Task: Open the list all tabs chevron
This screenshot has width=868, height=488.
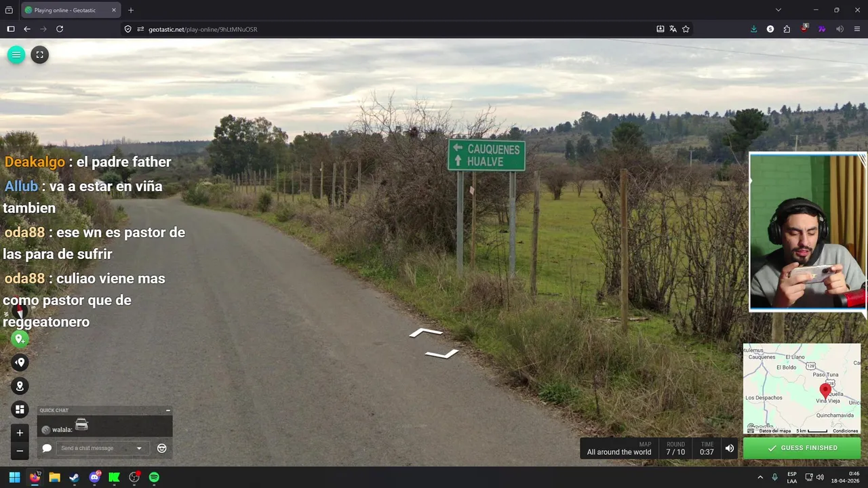Action: pyautogui.click(x=778, y=10)
